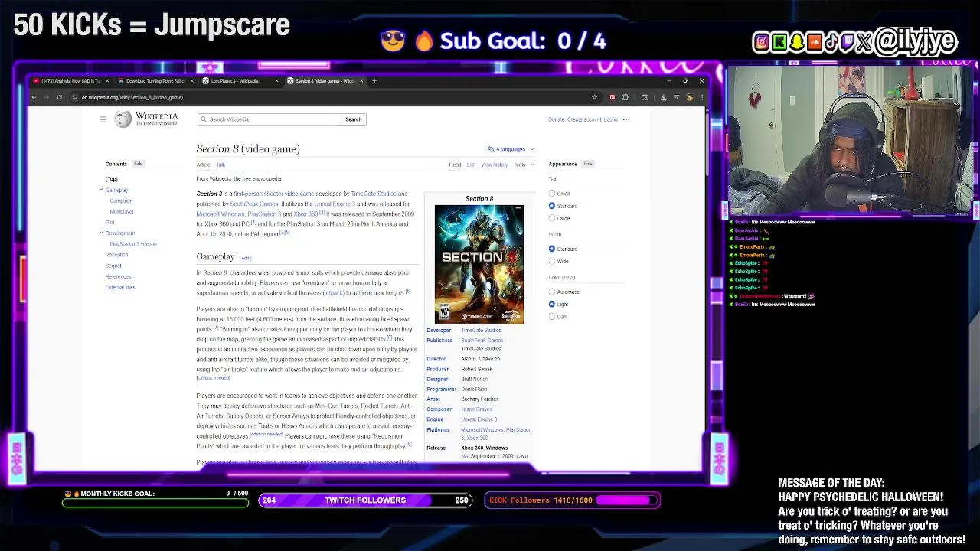Open TimeGate Studios link in intro
The height and width of the screenshot is (551, 980).
[374, 194]
